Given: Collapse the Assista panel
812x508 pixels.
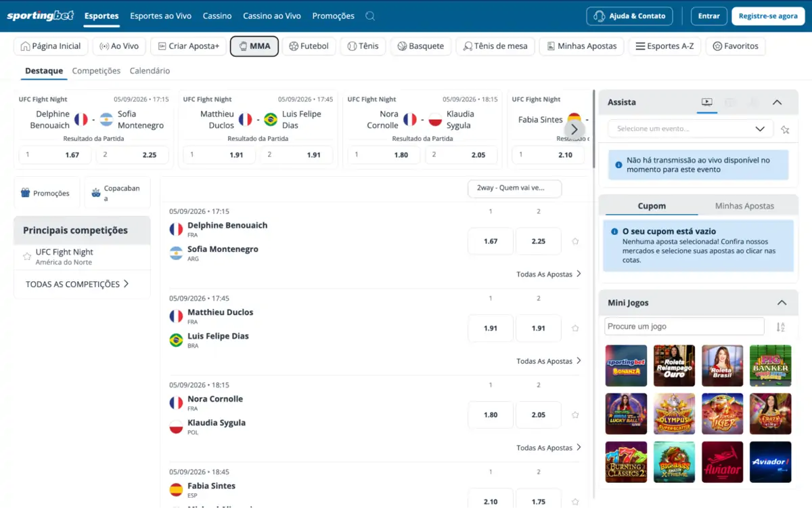Looking at the screenshot, I should [777, 102].
